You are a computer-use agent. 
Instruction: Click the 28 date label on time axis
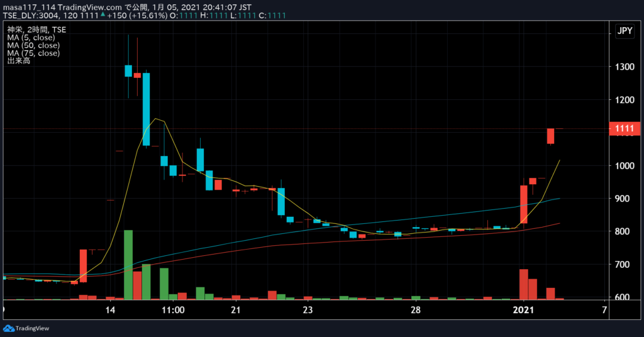(416, 310)
